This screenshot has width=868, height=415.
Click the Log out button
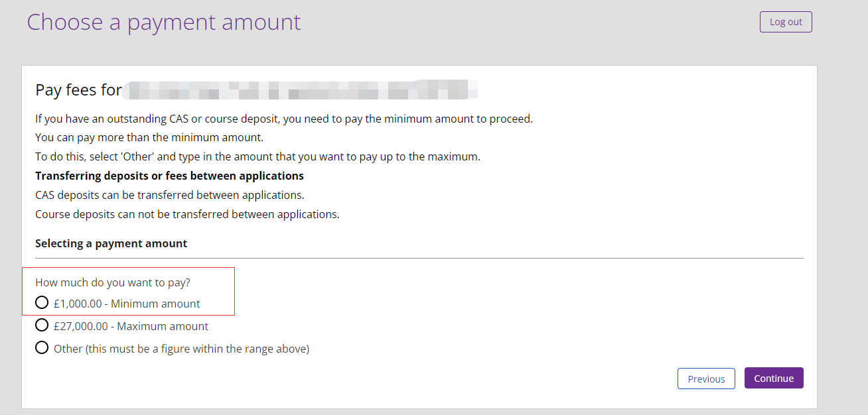pyautogui.click(x=785, y=22)
